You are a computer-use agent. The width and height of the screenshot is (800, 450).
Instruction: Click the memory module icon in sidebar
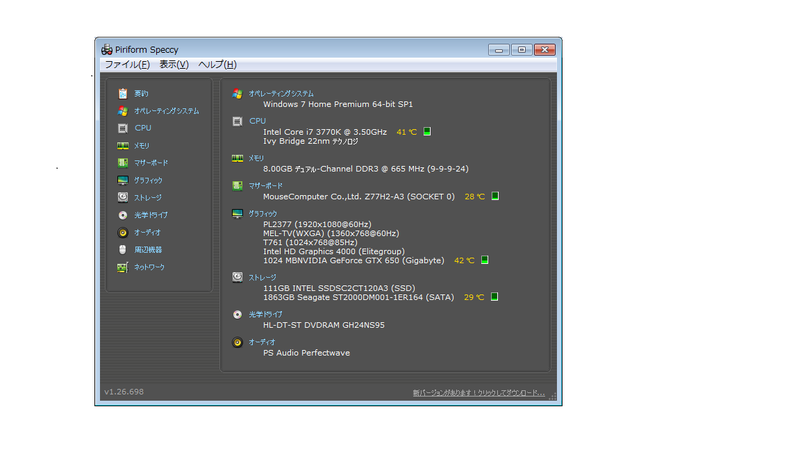122,145
